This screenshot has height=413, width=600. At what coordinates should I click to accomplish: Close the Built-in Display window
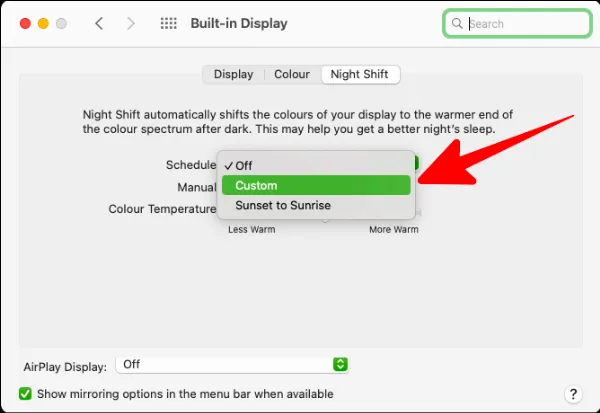pos(24,23)
